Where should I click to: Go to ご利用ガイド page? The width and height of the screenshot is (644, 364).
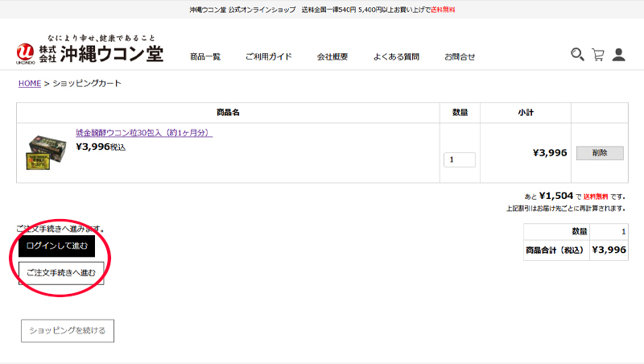click(268, 56)
